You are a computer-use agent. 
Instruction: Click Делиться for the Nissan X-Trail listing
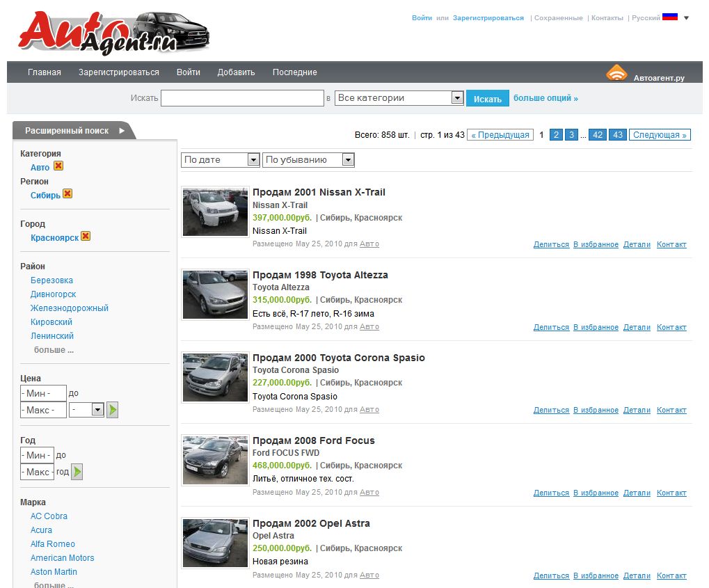[551, 244]
